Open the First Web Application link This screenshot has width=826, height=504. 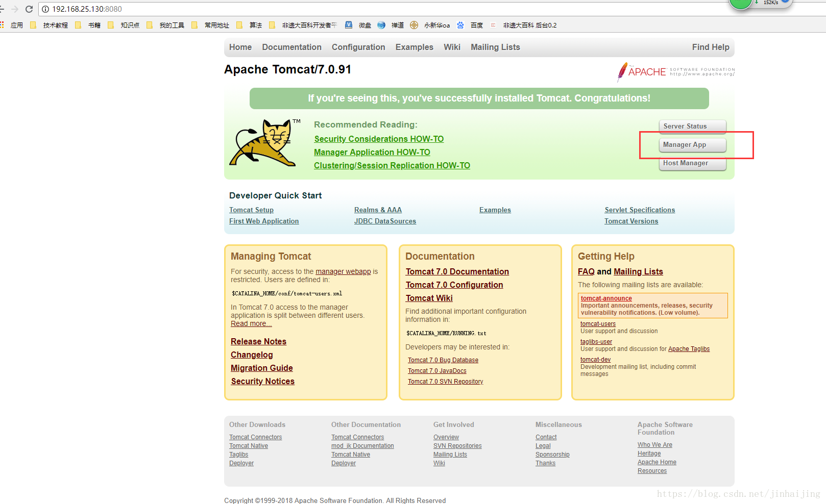(264, 221)
